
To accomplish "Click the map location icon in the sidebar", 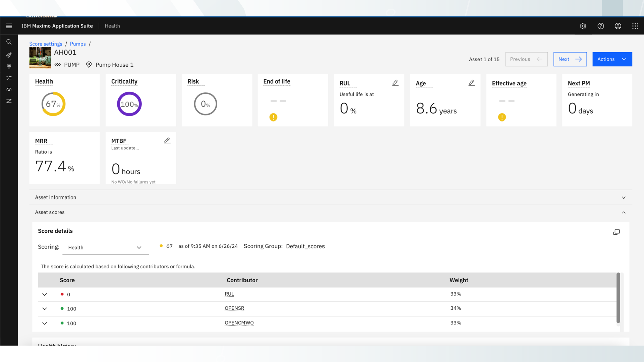I will click(9, 66).
